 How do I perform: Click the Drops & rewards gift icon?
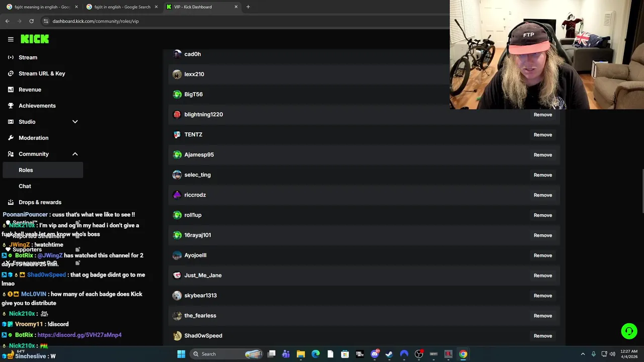pyautogui.click(x=11, y=202)
